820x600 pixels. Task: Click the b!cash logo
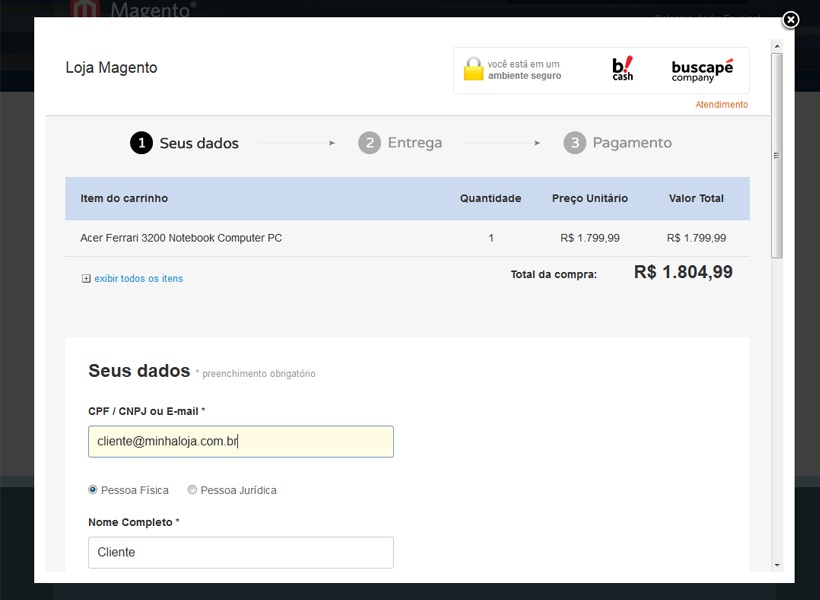622,69
